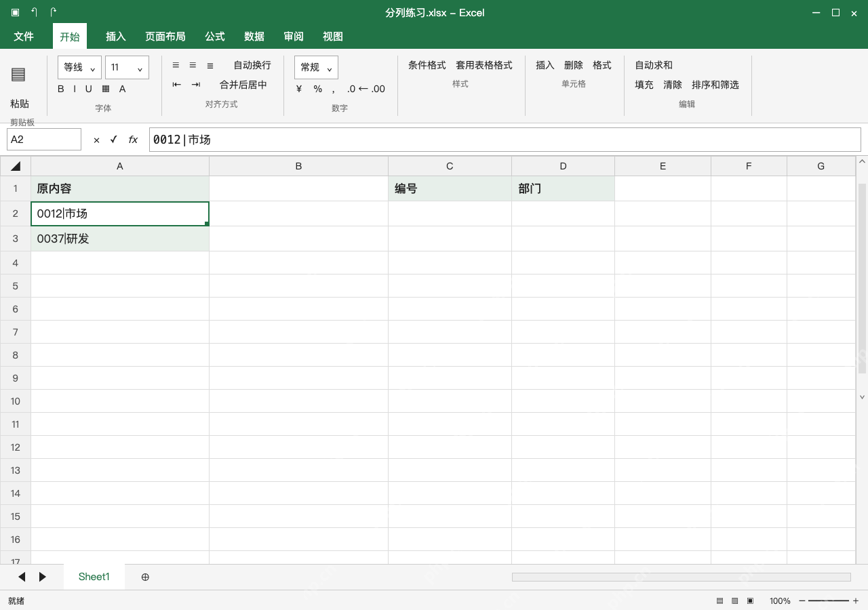
Task: Click the 合并后居中 button
Action: point(243,85)
